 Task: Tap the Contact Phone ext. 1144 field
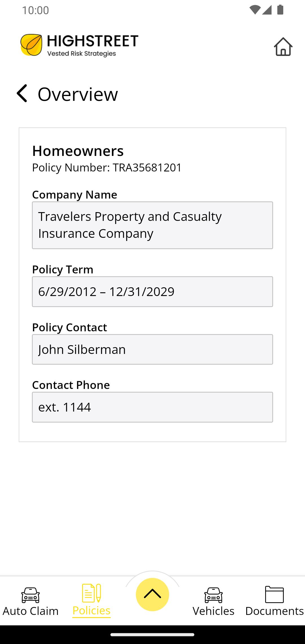coord(152,407)
